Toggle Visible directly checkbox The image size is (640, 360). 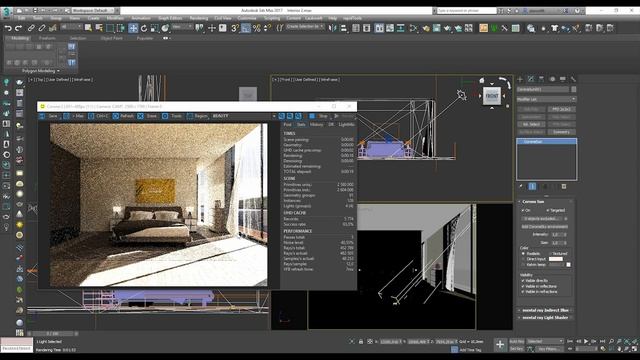point(523,281)
